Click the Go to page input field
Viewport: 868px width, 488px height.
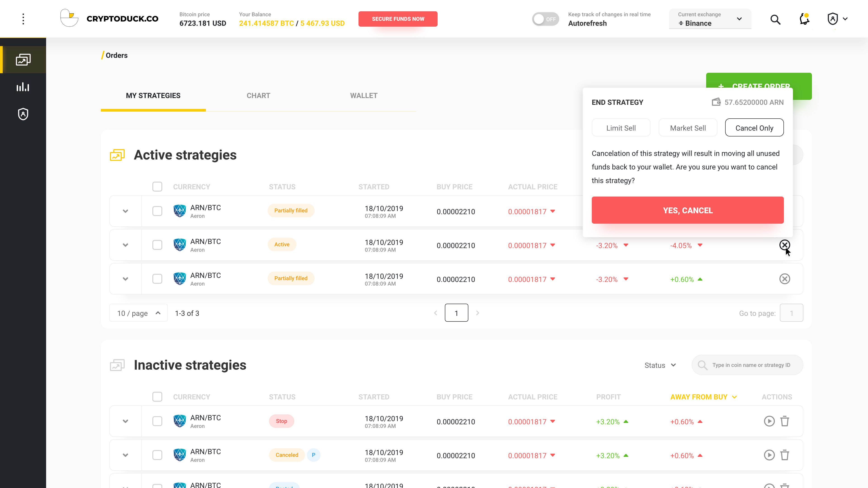(x=792, y=313)
